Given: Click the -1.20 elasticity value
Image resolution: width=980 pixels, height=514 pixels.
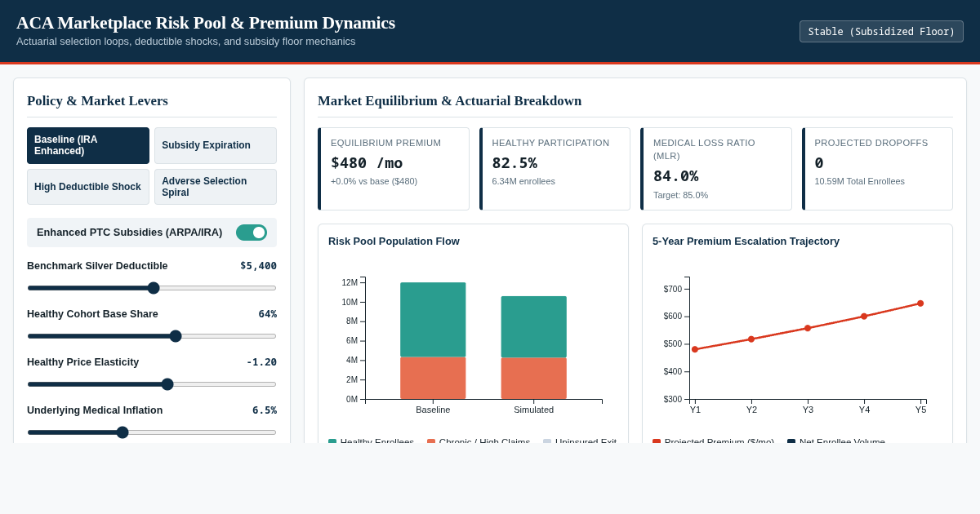Looking at the screenshot, I should coord(261,362).
